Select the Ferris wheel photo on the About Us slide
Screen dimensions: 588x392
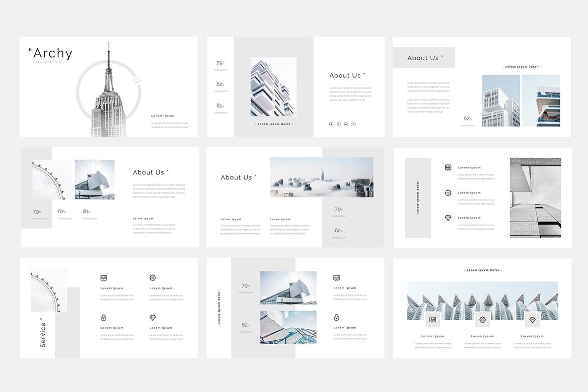click(x=52, y=180)
